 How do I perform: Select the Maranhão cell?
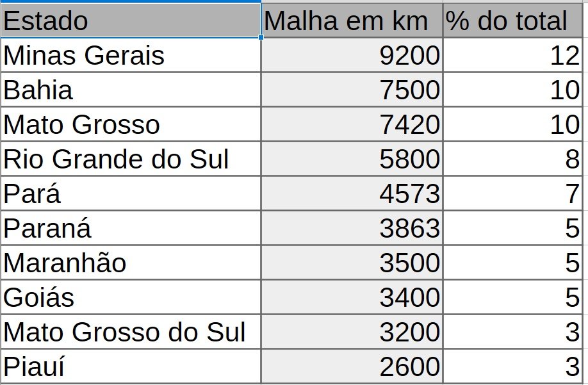[x=131, y=263]
